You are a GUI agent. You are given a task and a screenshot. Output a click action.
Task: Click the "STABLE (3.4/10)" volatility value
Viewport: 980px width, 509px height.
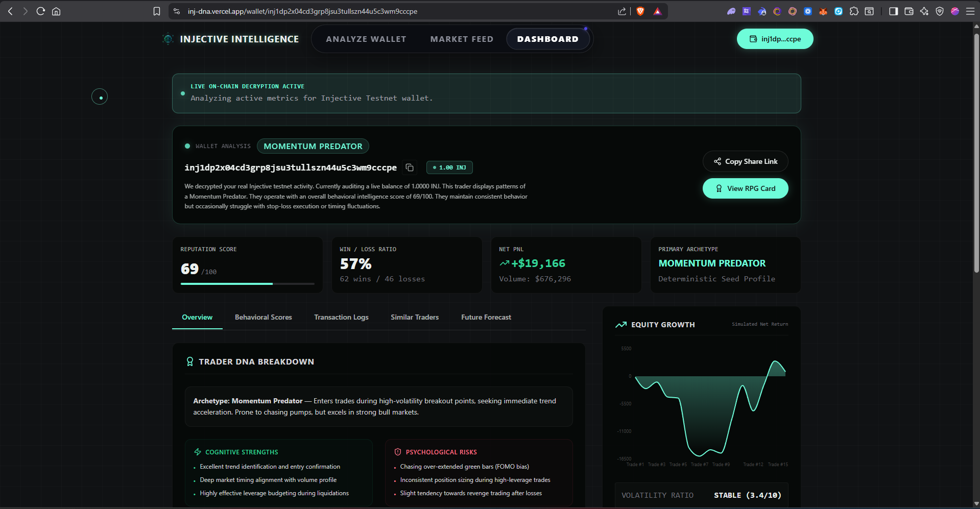pyautogui.click(x=748, y=495)
